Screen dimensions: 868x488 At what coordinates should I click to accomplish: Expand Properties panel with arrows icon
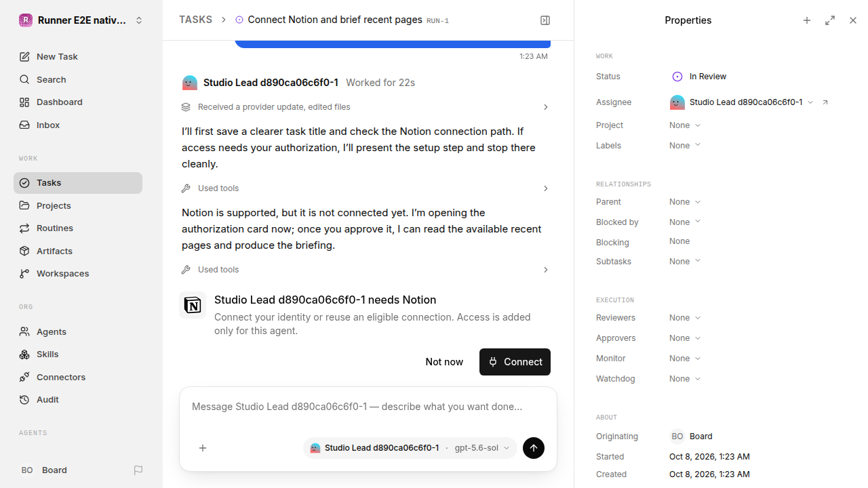(830, 20)
